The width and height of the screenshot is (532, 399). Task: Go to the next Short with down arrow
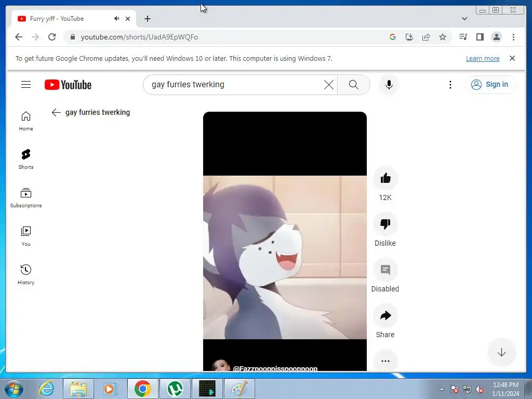[501, 353]
